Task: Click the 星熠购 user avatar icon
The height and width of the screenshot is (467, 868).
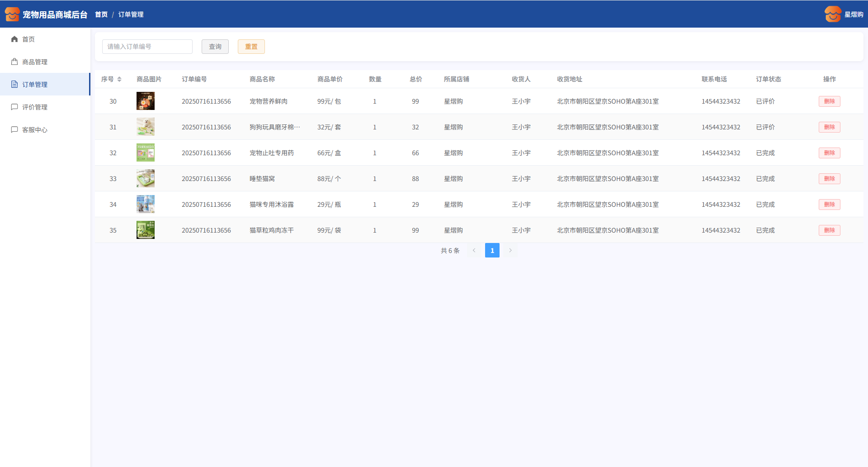Action: pyautogui.click(x=832, y=14)
